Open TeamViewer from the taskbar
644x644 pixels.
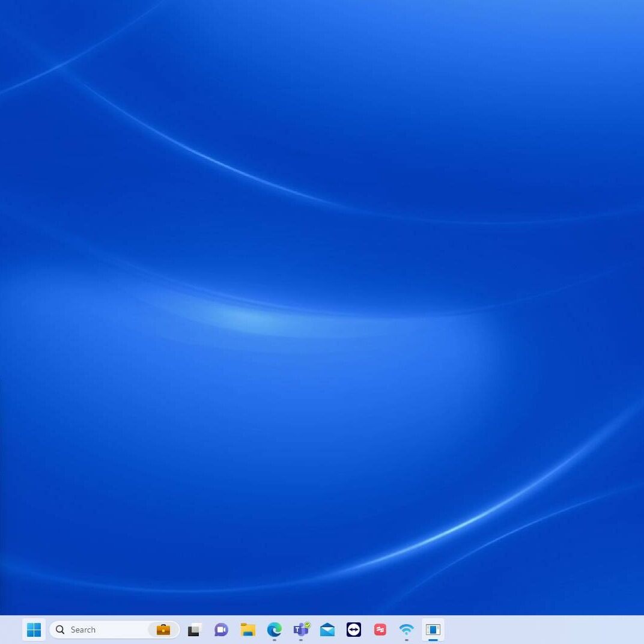coord(354,630)
